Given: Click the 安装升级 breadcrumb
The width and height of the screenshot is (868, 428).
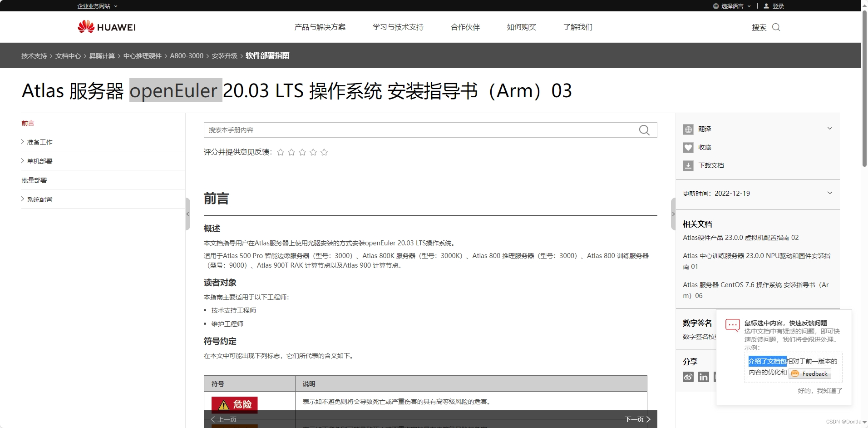Looking at the screenshot, I should pyautogui.click(x=225, y=56).
